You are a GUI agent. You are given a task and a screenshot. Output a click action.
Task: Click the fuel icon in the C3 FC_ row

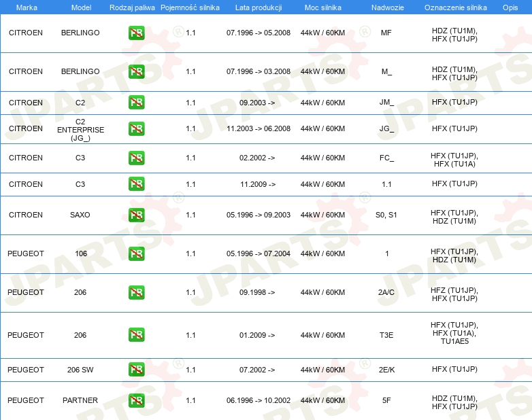coord(136,158)
